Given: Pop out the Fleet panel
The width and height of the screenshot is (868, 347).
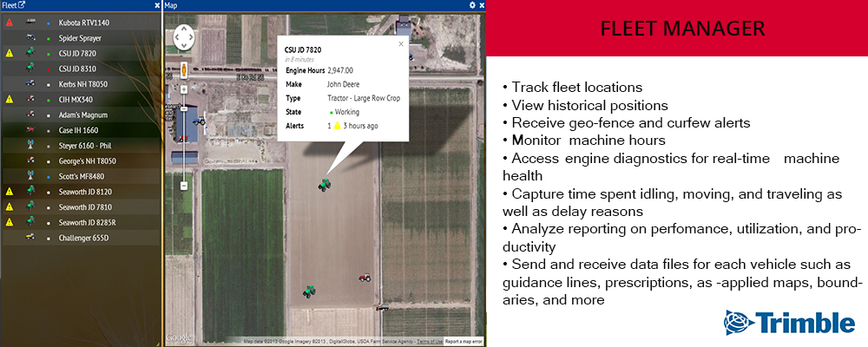Looking at the screenshot, I should pyautogui.click(x=22, y=5).
